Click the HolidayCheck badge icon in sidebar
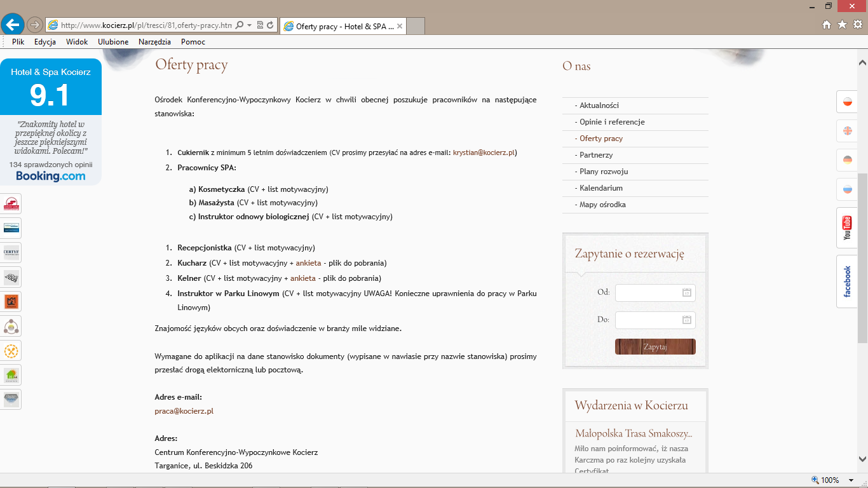Screen dimensions: 868x488 (x=11, y=228)
